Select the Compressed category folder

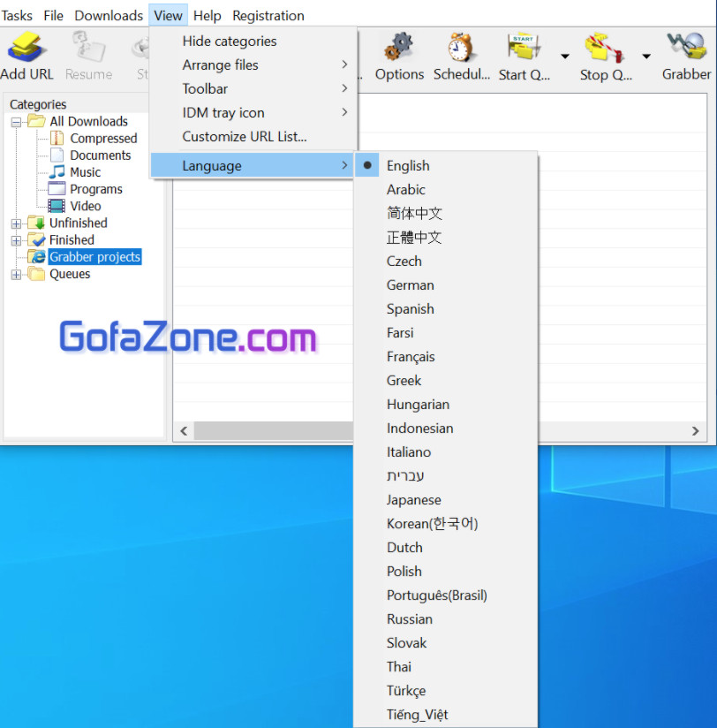tap(103, 139)
